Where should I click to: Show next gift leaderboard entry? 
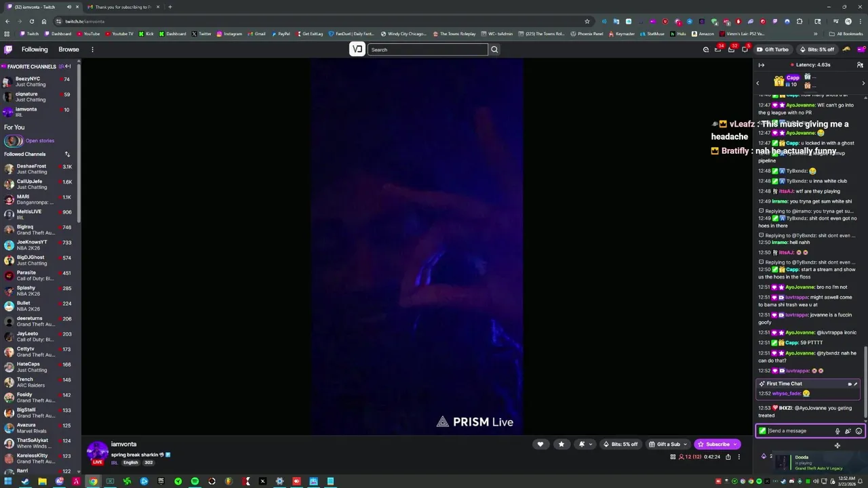pyautogui.click(x=863, y=83)
